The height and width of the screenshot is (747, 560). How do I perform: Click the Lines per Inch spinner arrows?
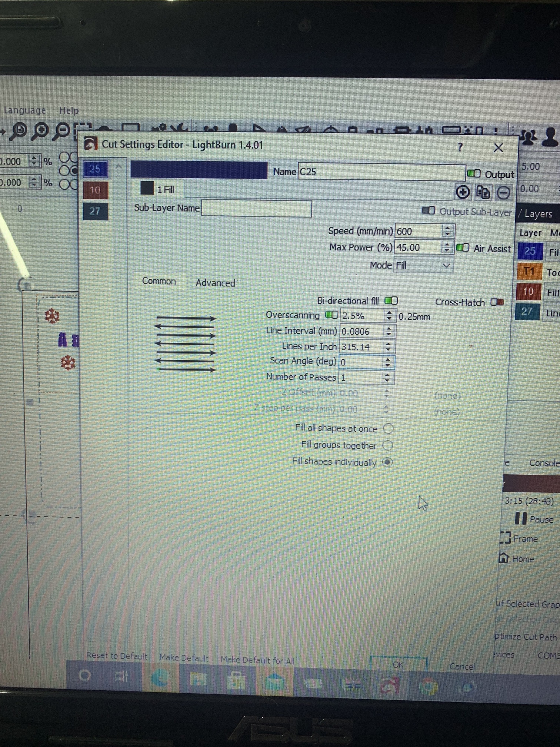click(x=388, y=346)
